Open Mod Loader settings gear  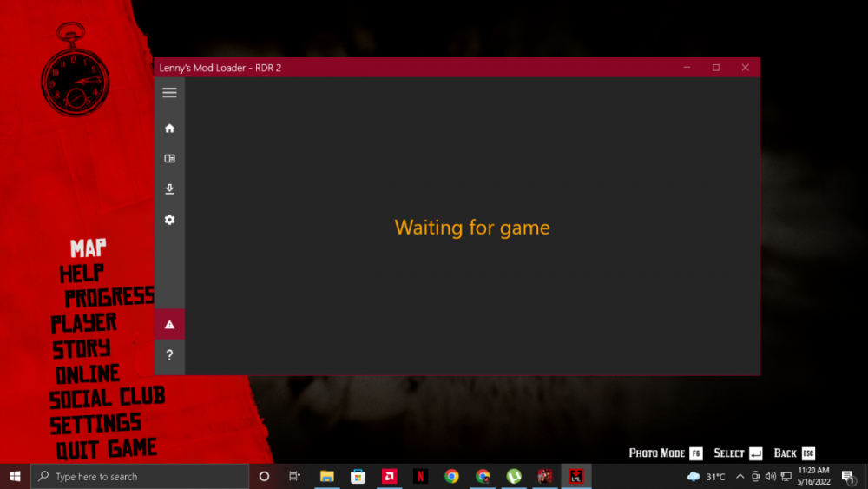(169, 220)
